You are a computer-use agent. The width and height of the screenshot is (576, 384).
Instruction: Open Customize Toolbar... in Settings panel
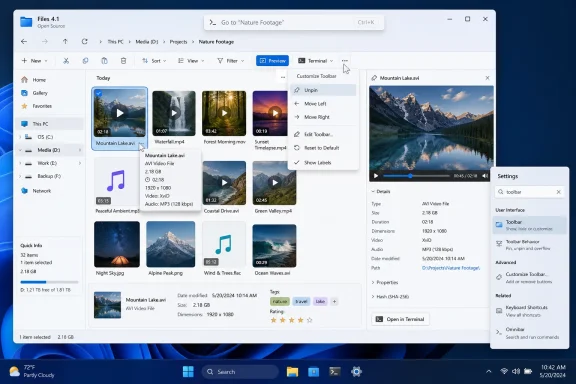(529, 277)
